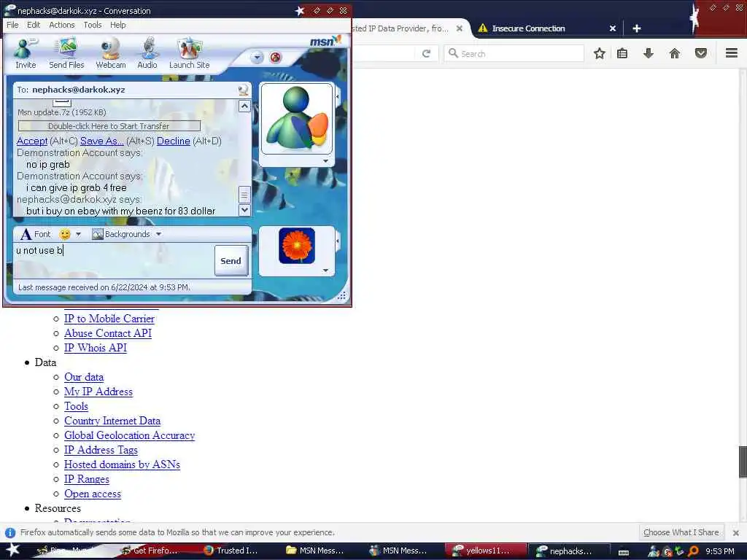This screenshot has width=747, height=560.
Task: Open the Global Geolocation Accuracy link
Action: [x=130, y=435]
